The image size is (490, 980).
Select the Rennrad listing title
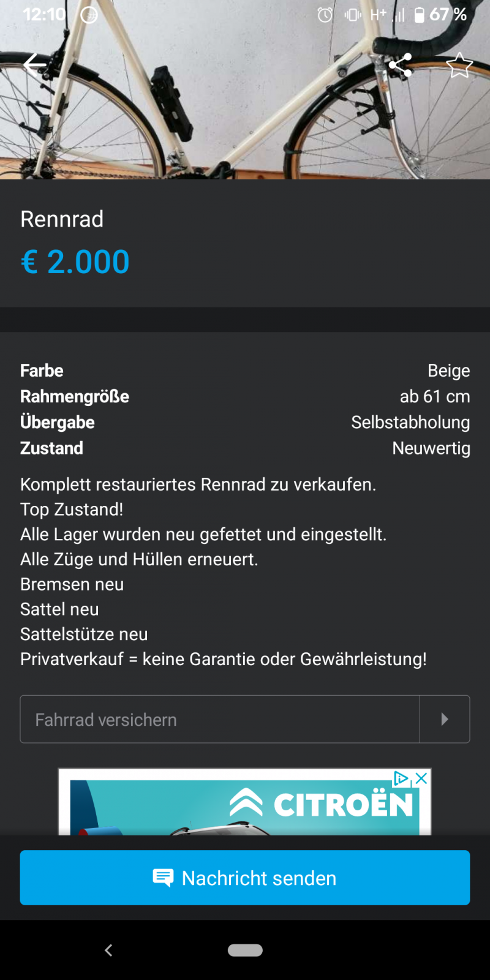62,219
